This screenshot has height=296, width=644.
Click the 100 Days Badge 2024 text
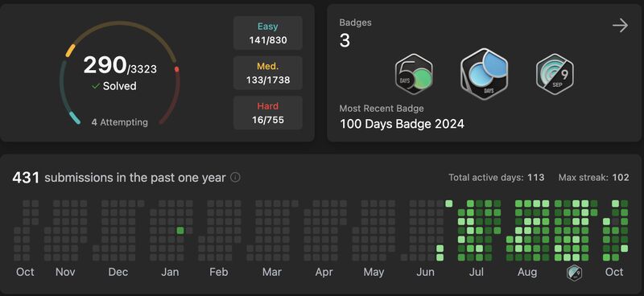pyautogui.click(x=402, y=124)
